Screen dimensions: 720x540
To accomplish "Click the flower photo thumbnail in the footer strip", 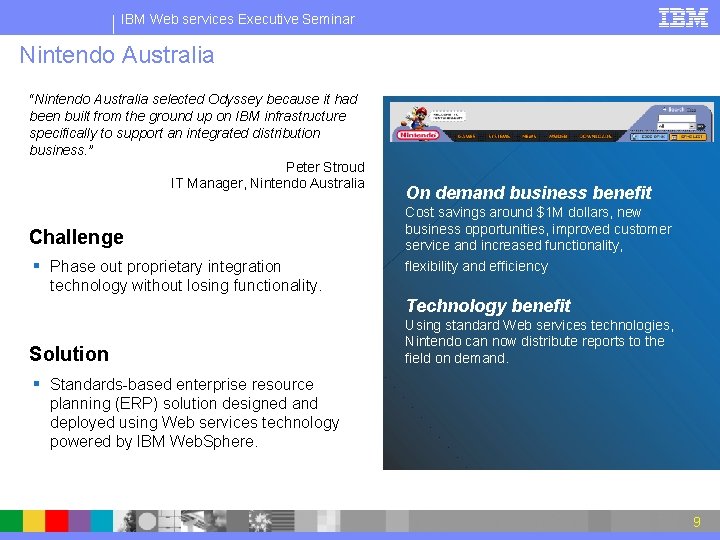I will 260,521.
